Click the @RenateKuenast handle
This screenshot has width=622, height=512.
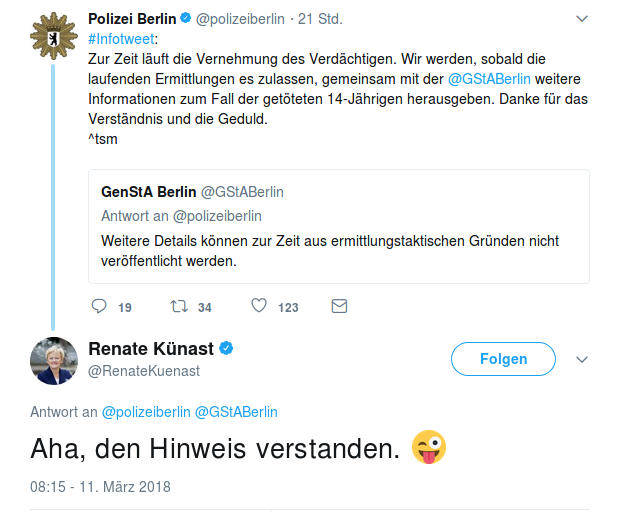click(144, 371)
